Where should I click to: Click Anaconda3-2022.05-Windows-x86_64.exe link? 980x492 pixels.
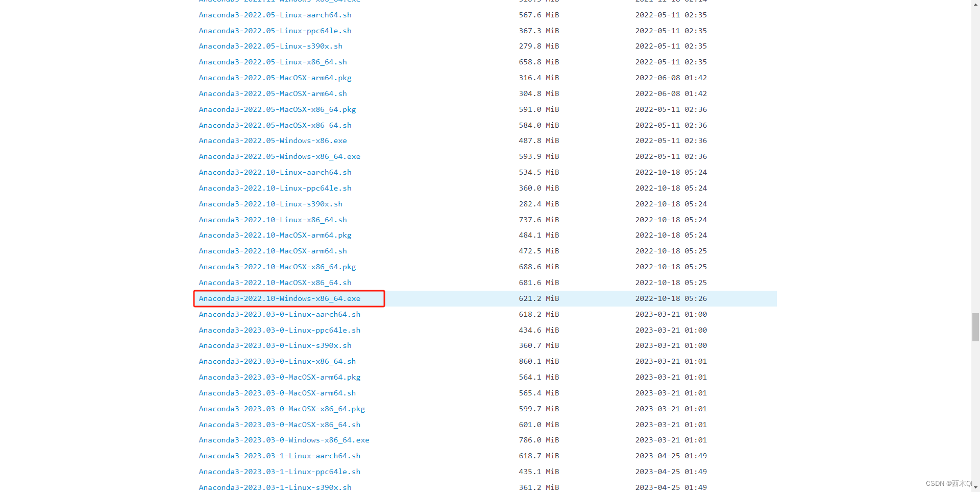tap(280, 156)
